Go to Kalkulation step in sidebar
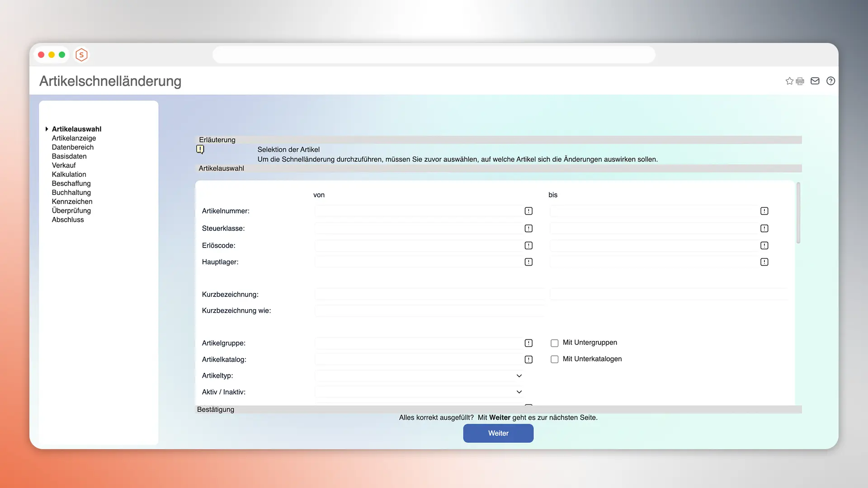 [x=69, y=174]
